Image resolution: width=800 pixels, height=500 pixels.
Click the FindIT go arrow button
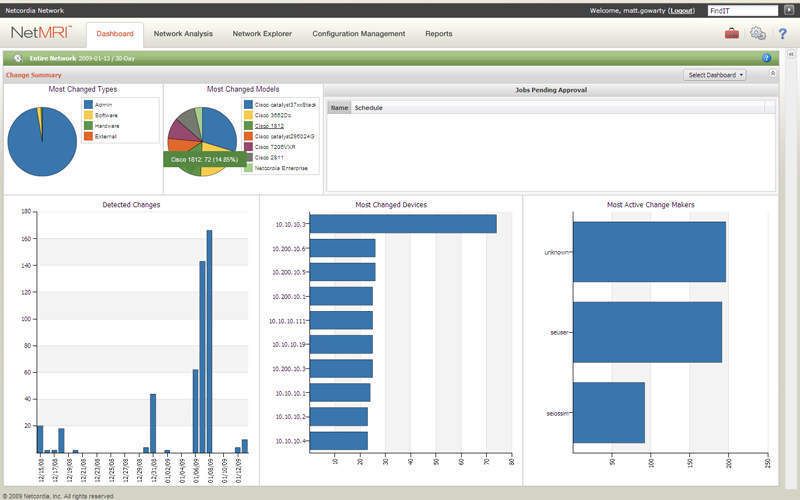click(x=788, y=10)
